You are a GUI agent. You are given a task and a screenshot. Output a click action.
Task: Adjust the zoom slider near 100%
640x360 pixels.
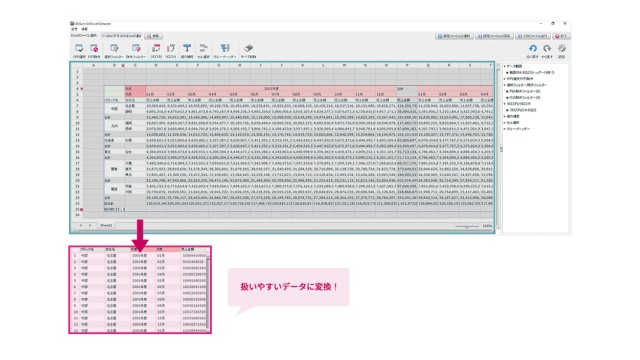[467, 226]
